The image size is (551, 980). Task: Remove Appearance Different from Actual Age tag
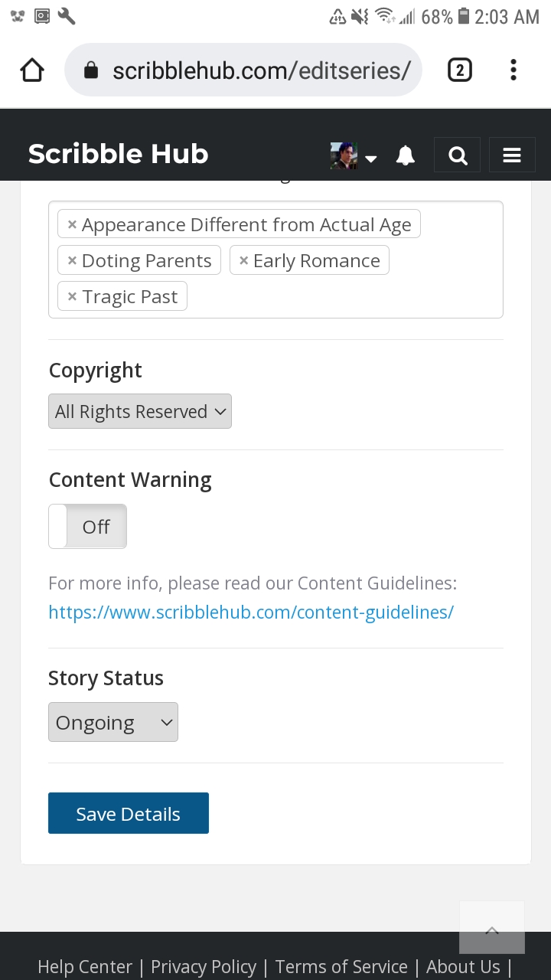pos(72,225)
